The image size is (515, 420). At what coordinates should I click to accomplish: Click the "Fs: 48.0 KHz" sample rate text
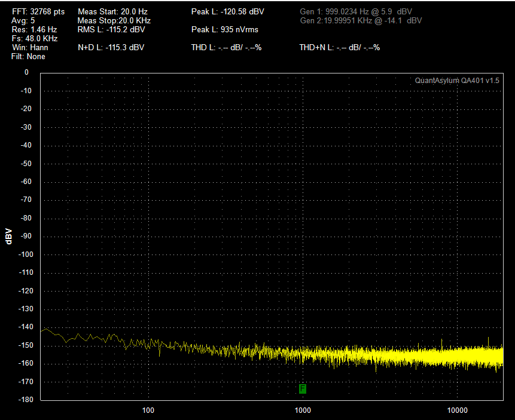tap(35, 39)
